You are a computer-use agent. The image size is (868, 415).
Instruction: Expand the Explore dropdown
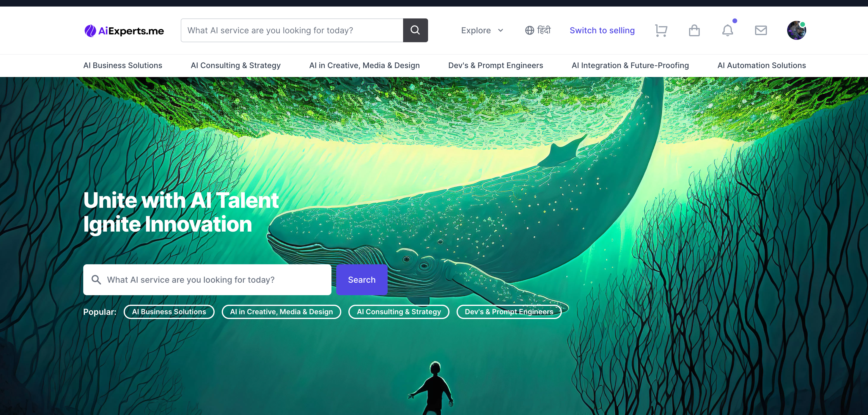coord(482,30)
